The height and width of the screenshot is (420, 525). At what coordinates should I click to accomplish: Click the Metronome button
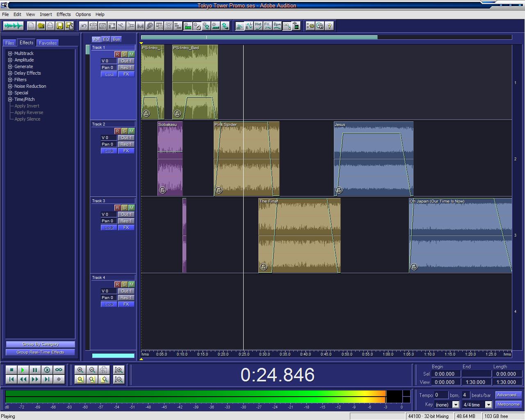[508, 404]
